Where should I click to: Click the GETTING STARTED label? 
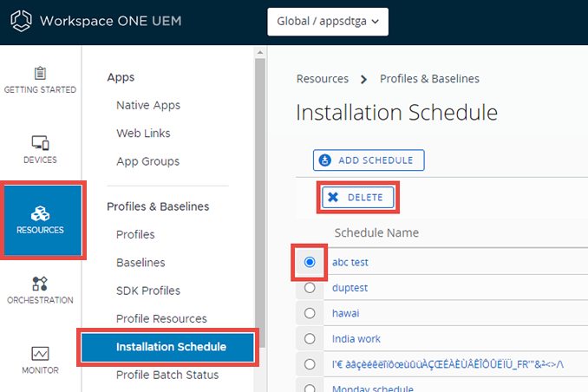[x=40, y=90]
